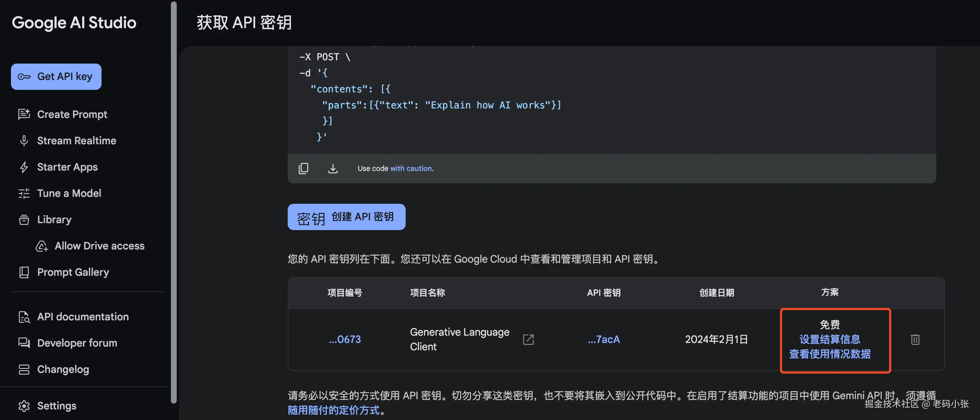Click the copy code icon

coord(303,168)
